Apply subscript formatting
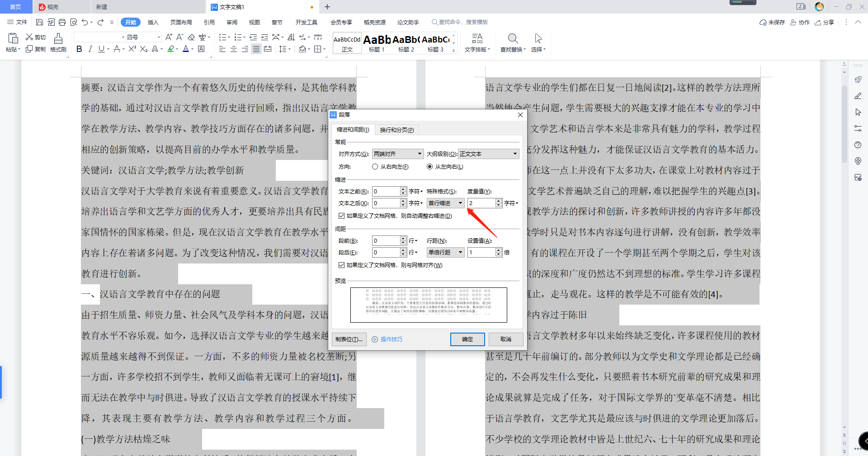This screenshot has height=456, width=868. point(143,49)
